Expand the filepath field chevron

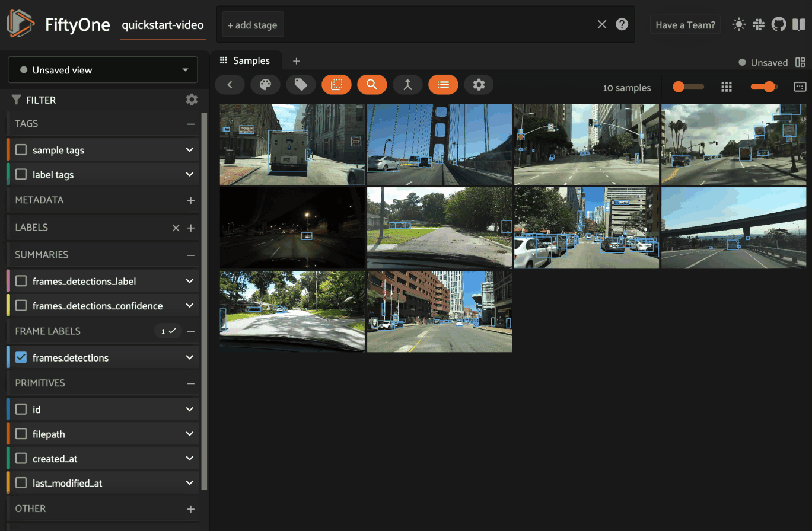pos(190,434)
